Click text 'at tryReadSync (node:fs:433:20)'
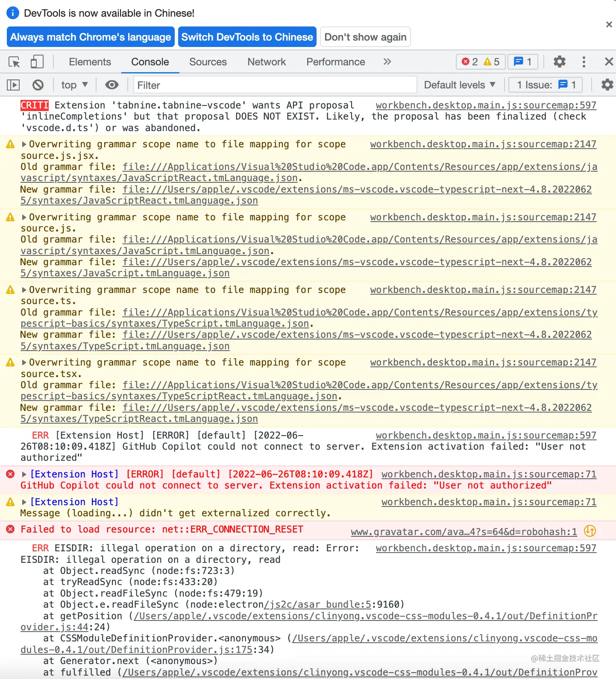 pos(130,582)
